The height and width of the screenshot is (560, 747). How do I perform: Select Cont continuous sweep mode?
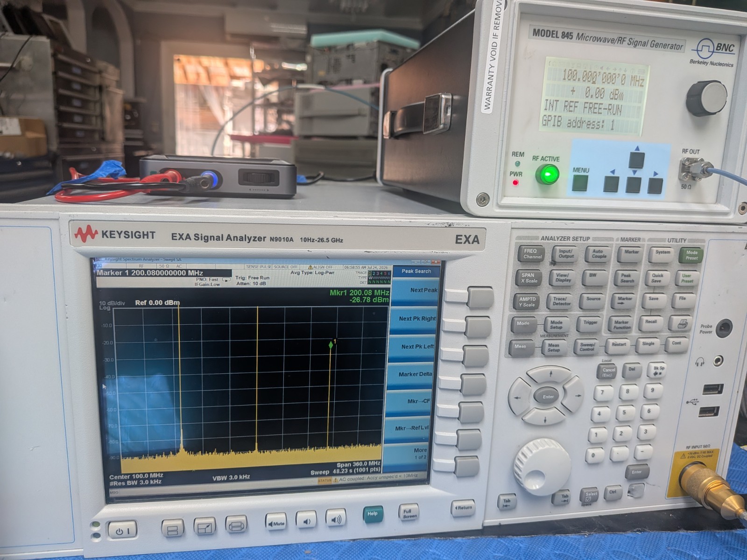676,344
